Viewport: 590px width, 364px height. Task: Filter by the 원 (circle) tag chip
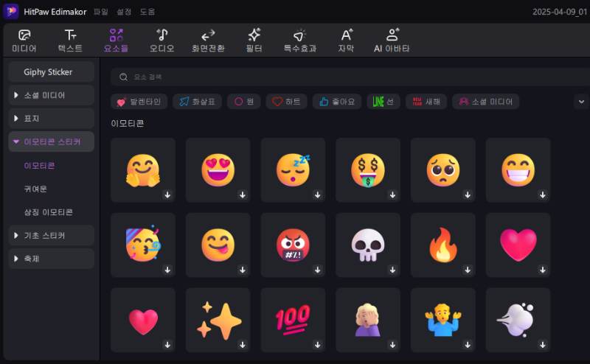pos(244,102)
